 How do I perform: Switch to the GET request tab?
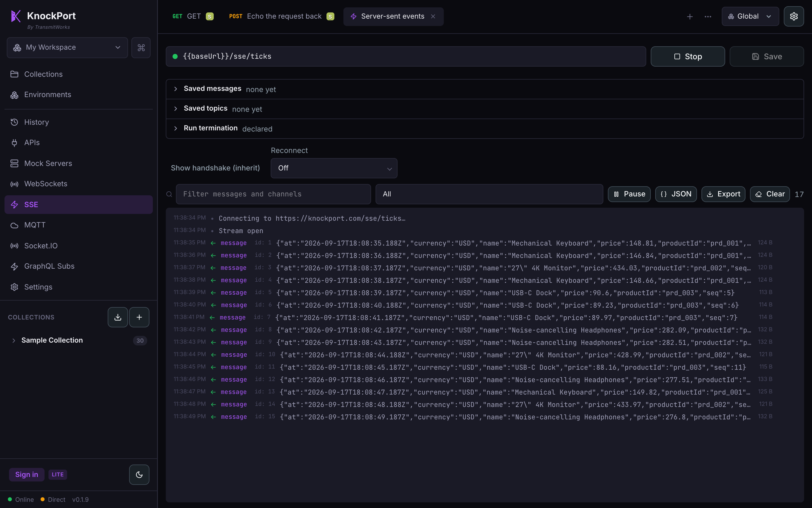(193, 16)
